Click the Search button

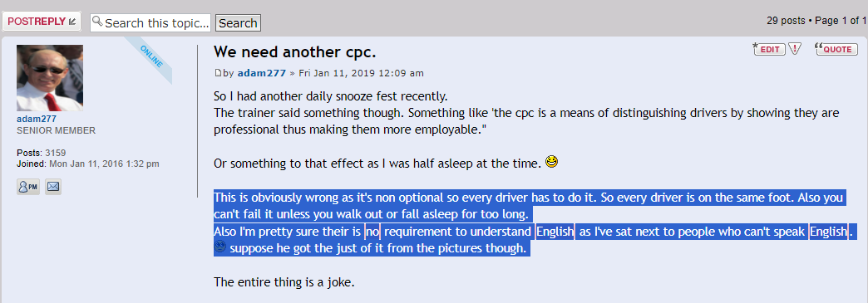click(238, 23)
